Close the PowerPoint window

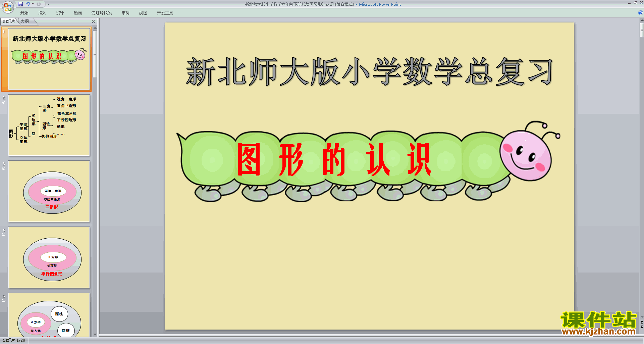[641, 3]
